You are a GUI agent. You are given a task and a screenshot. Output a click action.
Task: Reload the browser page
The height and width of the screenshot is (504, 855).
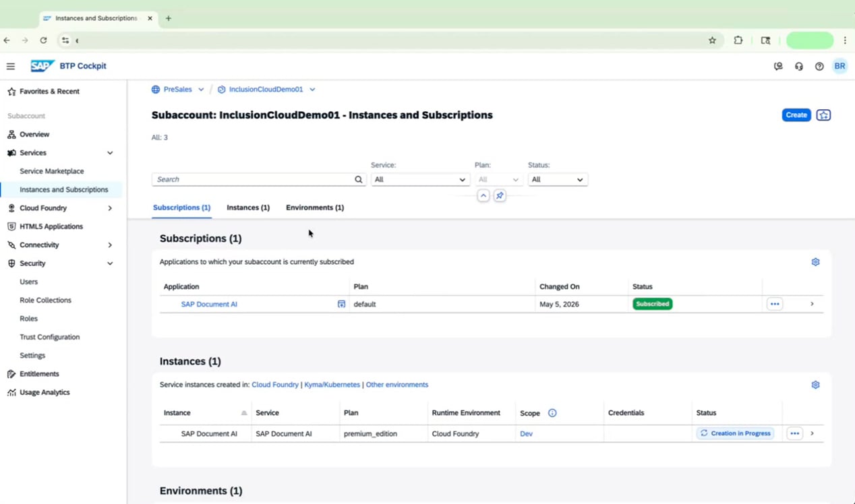pos(43,40)
